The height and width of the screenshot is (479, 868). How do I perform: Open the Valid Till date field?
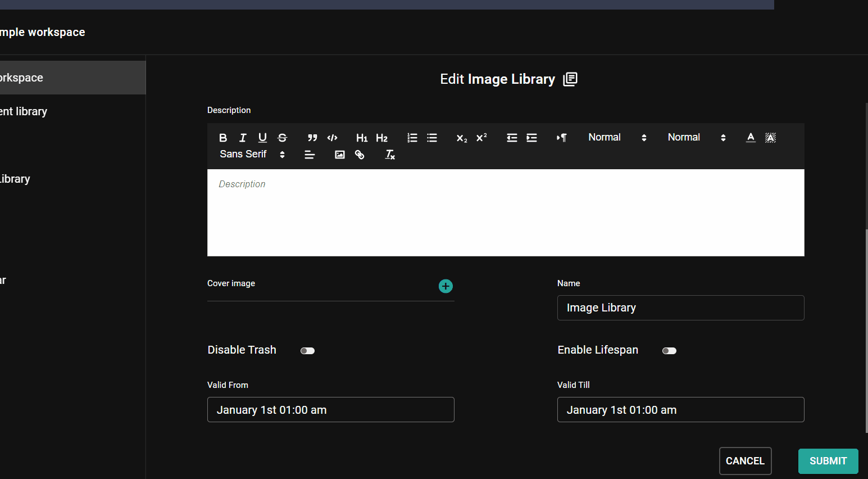coord(680,410)
